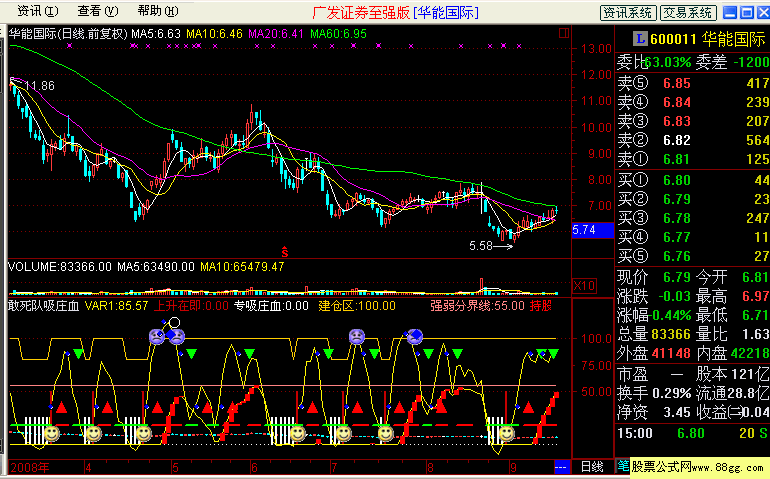Image resolution: width=770 pixels, height=479 pixels.
Task: Click the MA60:6.95 legend text
Action: click(338, 34)
